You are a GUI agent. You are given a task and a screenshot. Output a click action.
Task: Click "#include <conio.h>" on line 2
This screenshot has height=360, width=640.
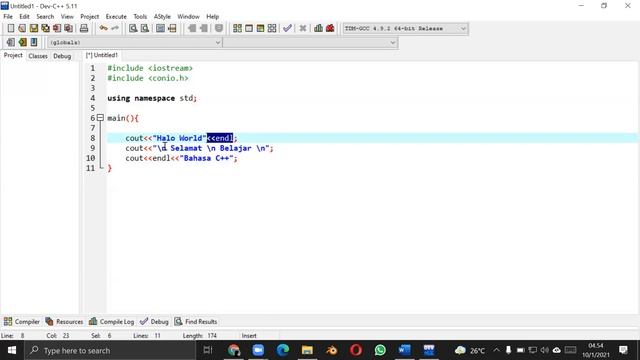[148, 78]
